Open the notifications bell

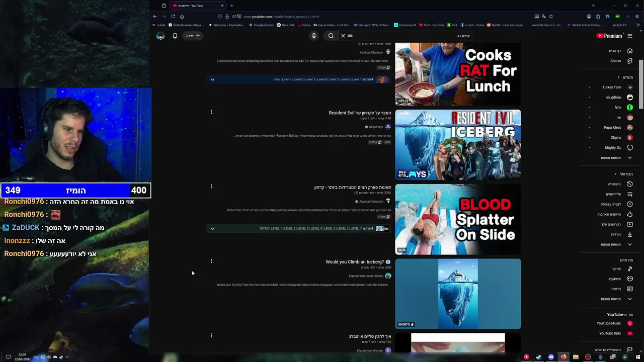(175, 36)
